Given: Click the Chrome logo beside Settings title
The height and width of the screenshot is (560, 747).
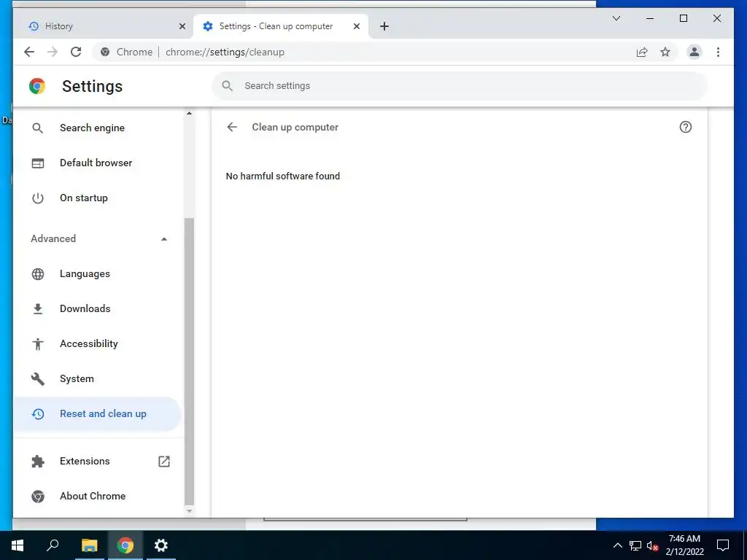Looking at the screenshot, I should [x=37, y=86].
